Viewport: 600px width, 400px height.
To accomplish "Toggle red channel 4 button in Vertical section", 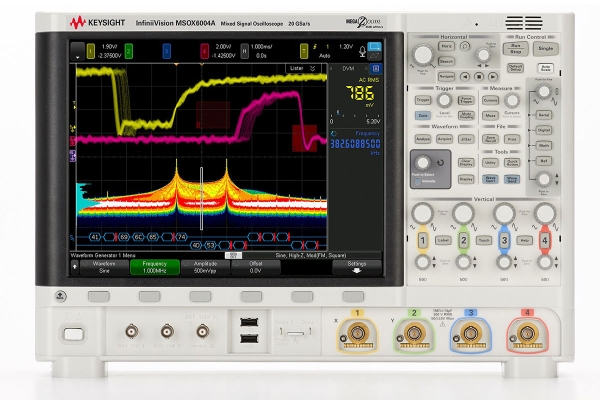I will tap(545, 240).
